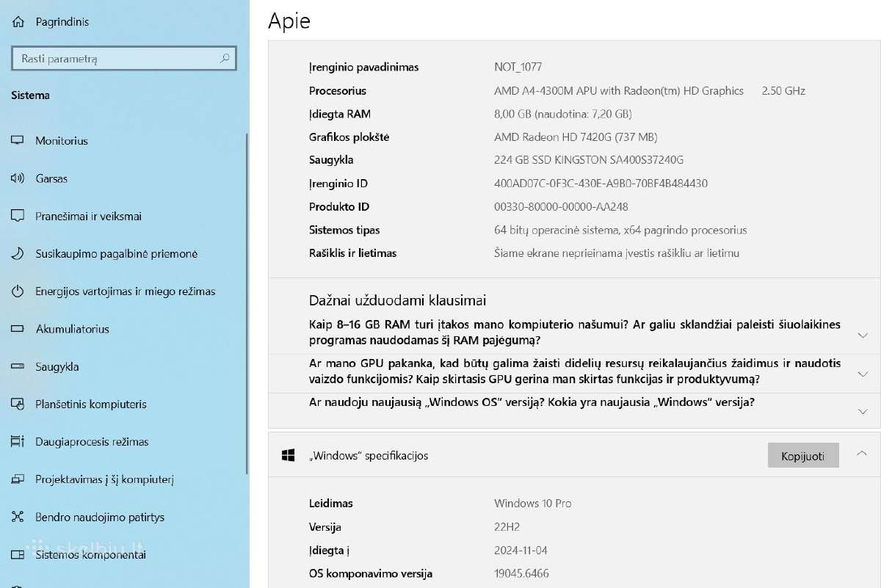Screen dimensions: 881x588
Task: Click the Monitorius display icon
Action: click(18, 141)
